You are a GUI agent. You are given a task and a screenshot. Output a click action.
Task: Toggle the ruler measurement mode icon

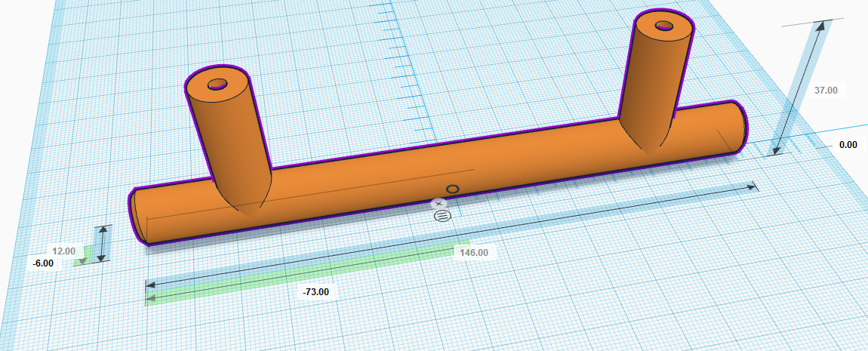442,216
